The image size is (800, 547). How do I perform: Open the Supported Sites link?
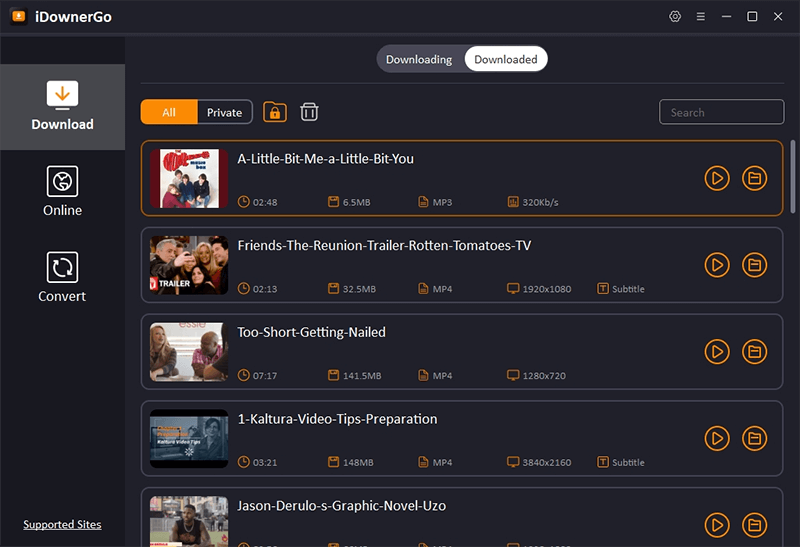(x=62, y=525)
